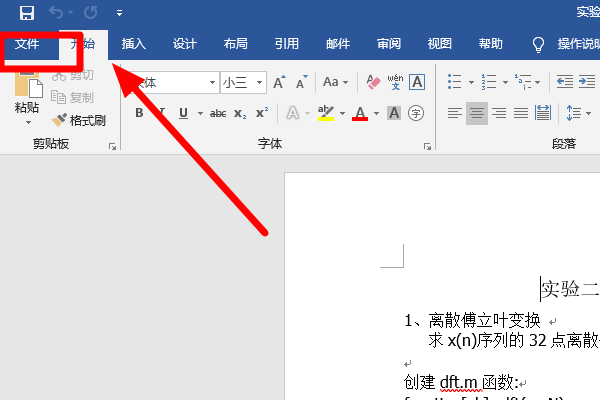
Task: Open the highlight color dropdown arrow
Action: tap(342, 113)
